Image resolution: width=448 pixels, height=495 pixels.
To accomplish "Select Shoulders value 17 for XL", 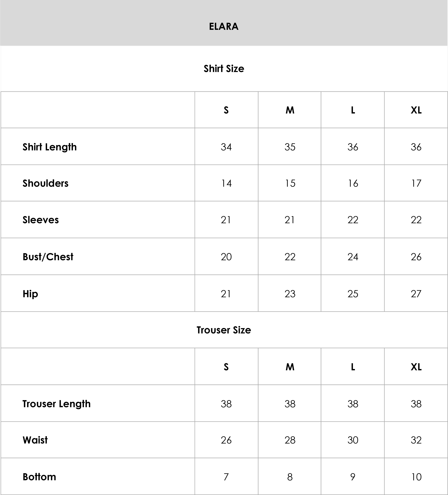I will click(x=416, y=183).
